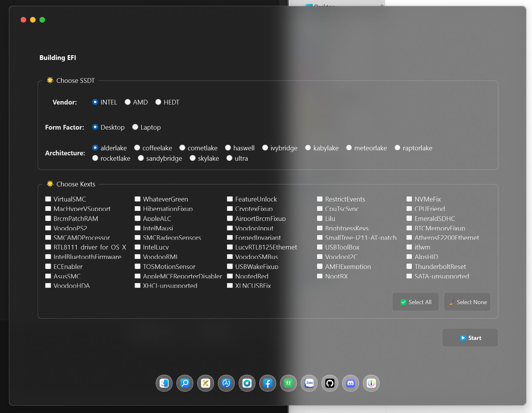Open the green community icon in the dock
532x413 pixels.
pyautogui.click(x=288, y=383)
